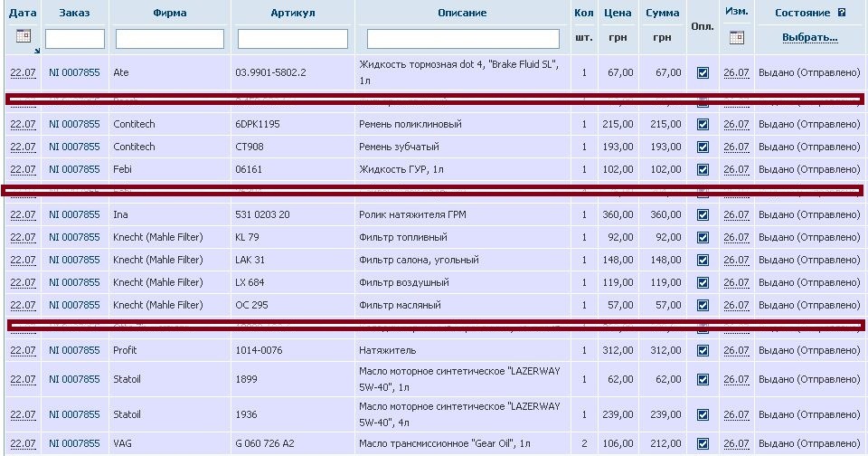Open order NI 0007855 in the Ina row
The image size is (868, 456).
[74, 214]
